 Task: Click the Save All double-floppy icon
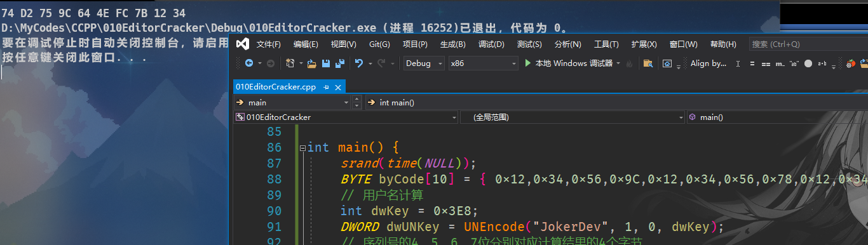340,63
